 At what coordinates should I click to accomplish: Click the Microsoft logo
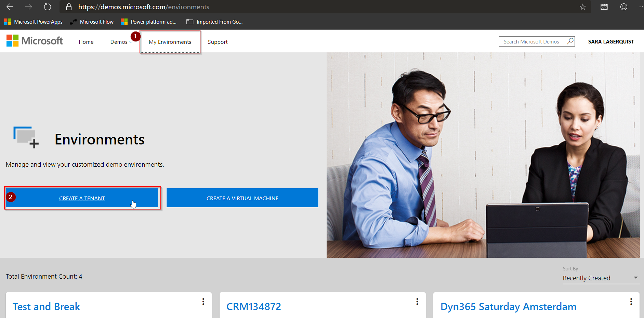pos(35,41)
